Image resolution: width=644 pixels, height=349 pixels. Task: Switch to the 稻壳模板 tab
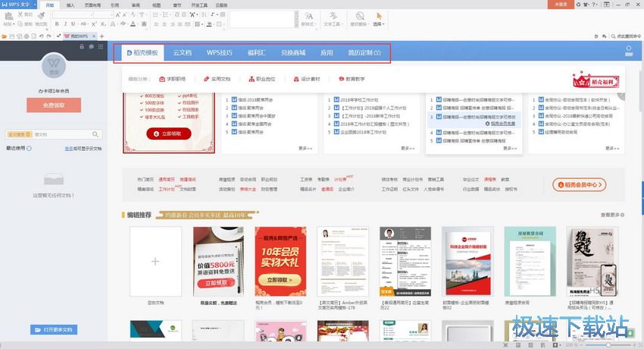click(x=142, y=52)
